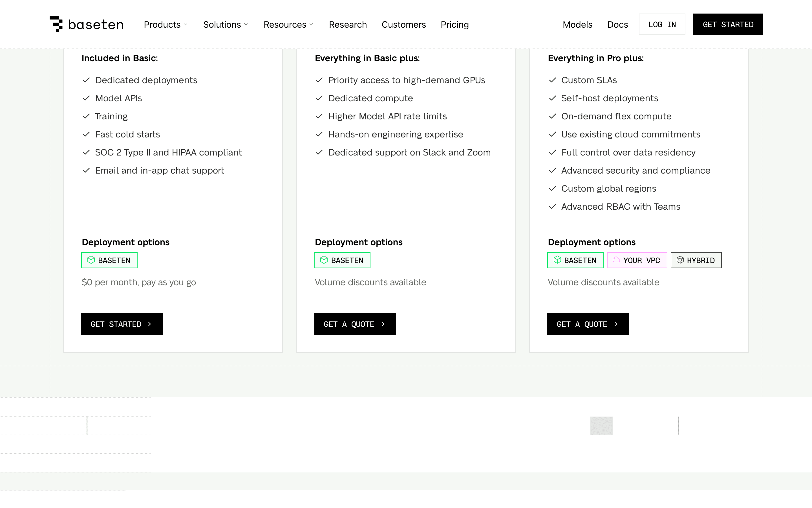Open Docs from the header

point(617,25)
